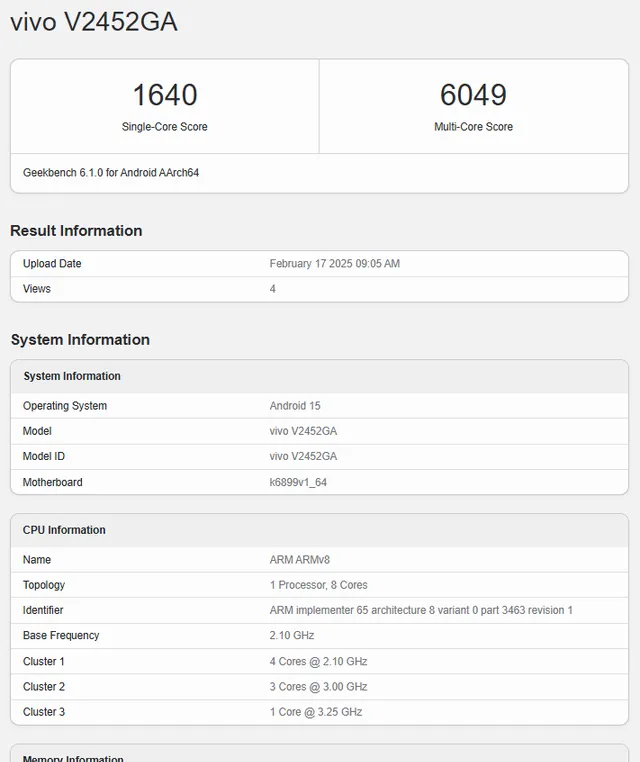The image size is (640, 762).
Task: Click the Upload Date label
Action: pyautogui.click(x=52, y=263)
